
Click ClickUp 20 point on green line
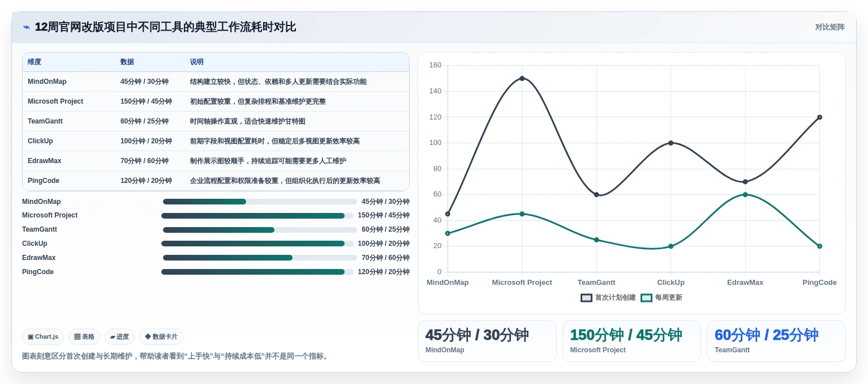(671, 246)
